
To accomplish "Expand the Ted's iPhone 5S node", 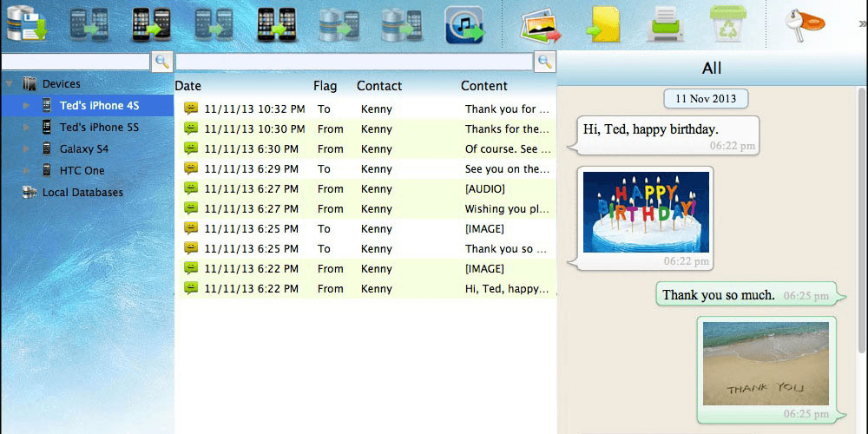I will tap(26, 128).
